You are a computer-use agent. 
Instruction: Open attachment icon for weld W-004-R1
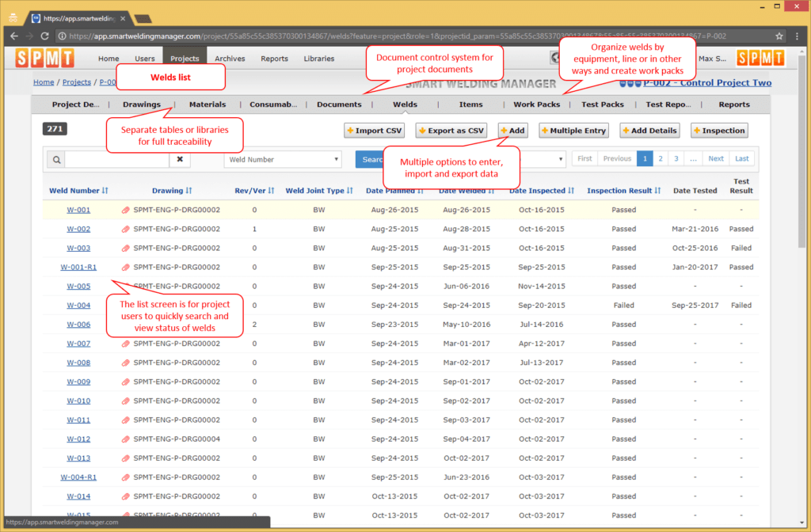[126, 477]
